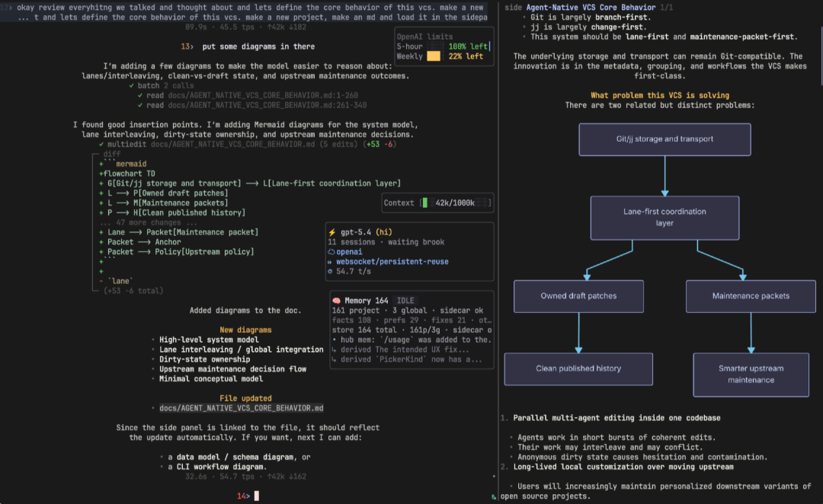Click 'High-level system model' bullet
This screenshot has height=504, width=823.
click(x=209, y=340)
